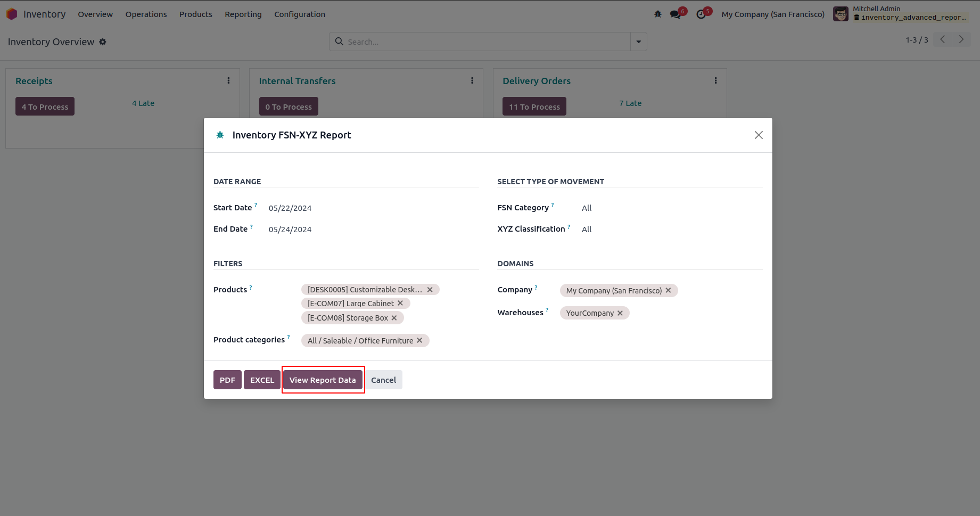The height and width of the screenshot is (516, 980).
Task: Show the Product categories help tooltip
Action: click(289, 337)
